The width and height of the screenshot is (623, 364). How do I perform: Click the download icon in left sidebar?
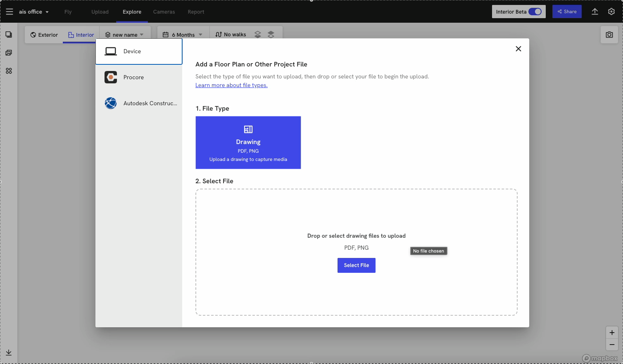(x=9, y=352)
